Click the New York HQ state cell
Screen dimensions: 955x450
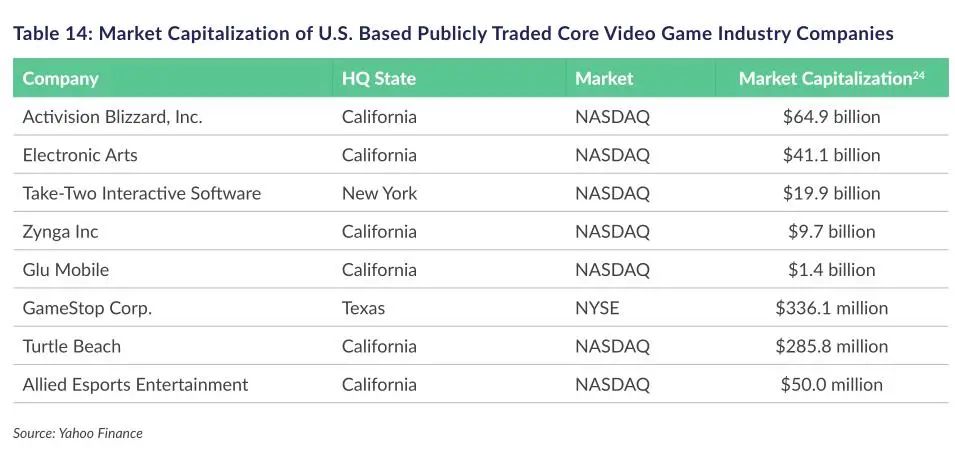tap(379, 193)
